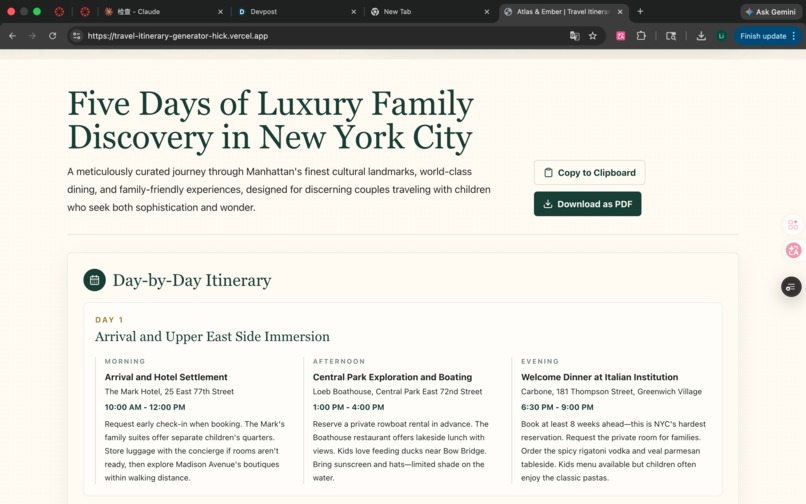Click the pink translate floating sidebar icon

[793, 250]
